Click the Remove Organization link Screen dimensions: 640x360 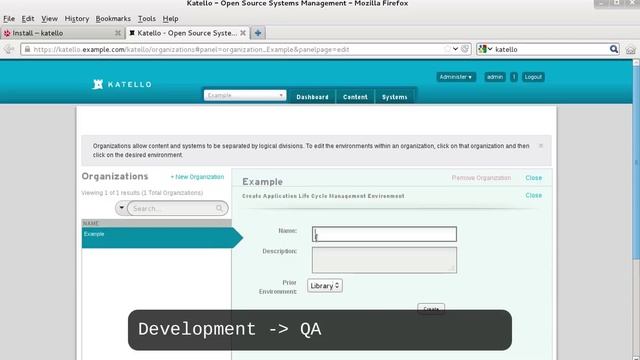point(481,178)
